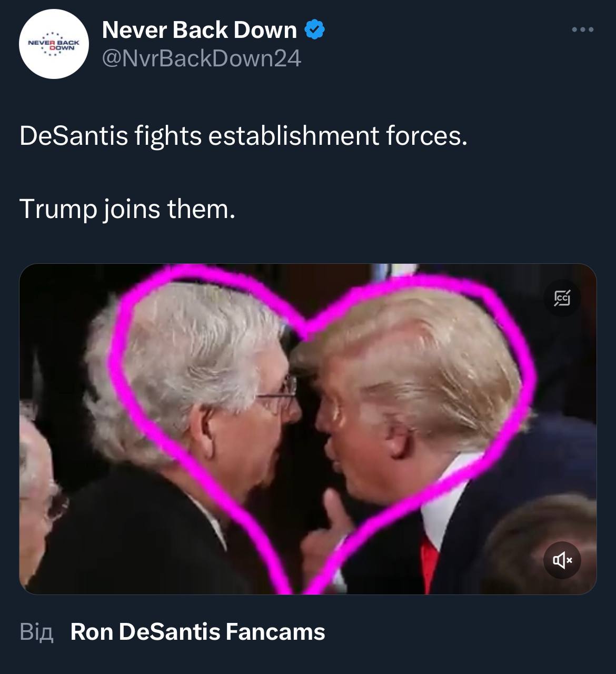Click the Never Back Down display name
616x674 pixels.
(x=200, y=29)
